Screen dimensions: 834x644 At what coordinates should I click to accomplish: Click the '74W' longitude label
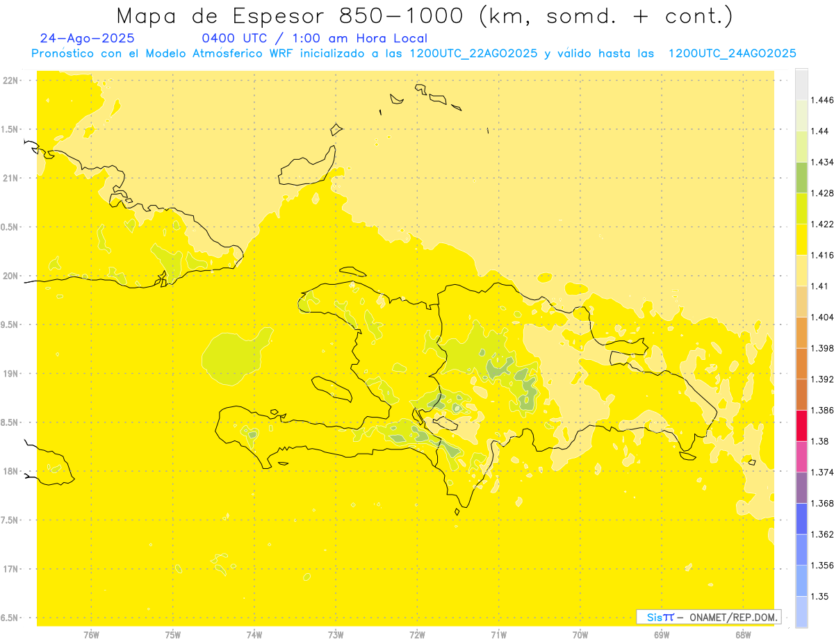(254, 634)
